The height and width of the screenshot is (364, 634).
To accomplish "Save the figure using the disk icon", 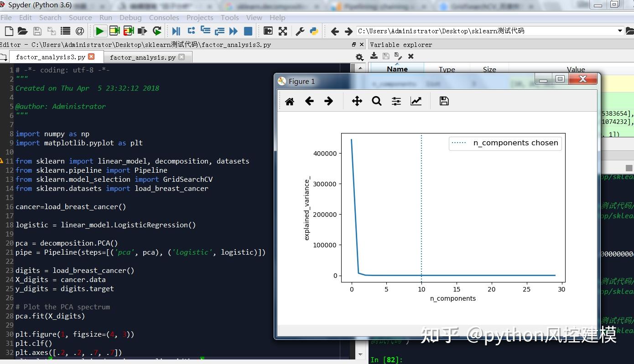I will (x=444, y=101).
